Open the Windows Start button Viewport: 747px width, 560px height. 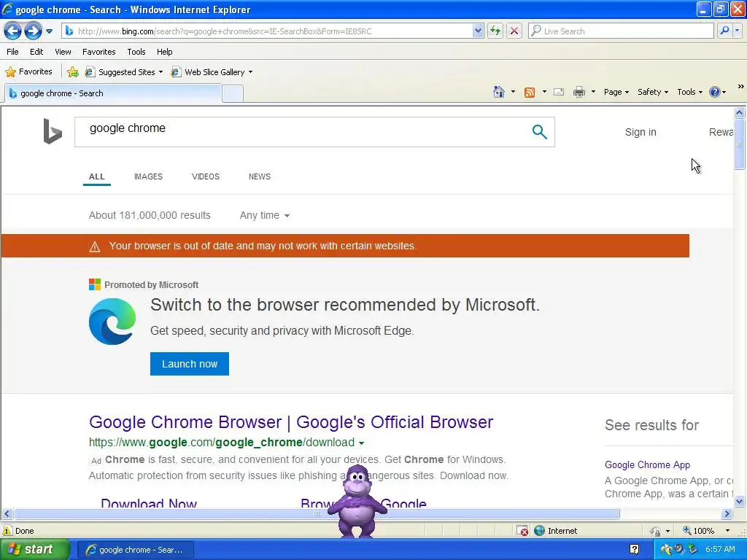(34, 550)
